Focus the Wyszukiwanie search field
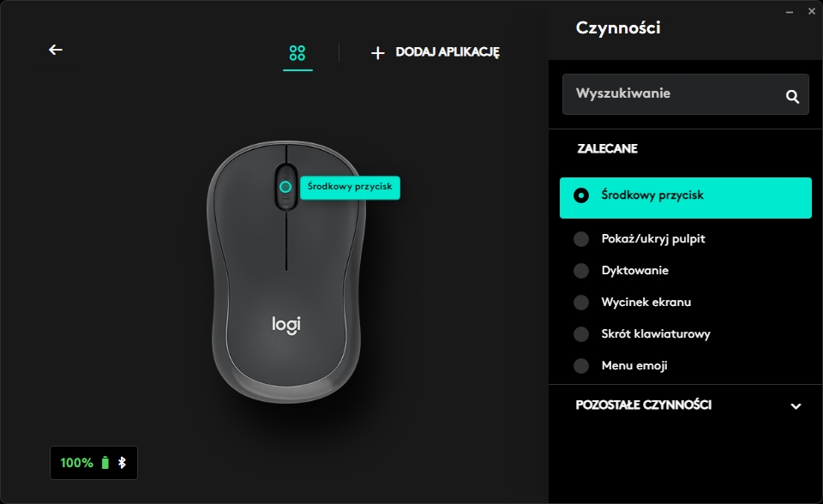This screenshot has width=823, height=504. (686, 94)
